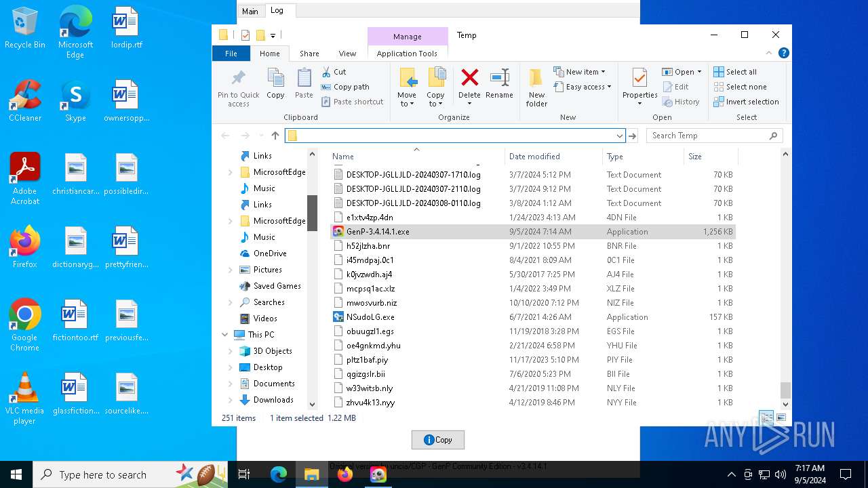The image size is (868, 488).
Task: Click the Up directory arrow
Action: [x=275, y=136]
